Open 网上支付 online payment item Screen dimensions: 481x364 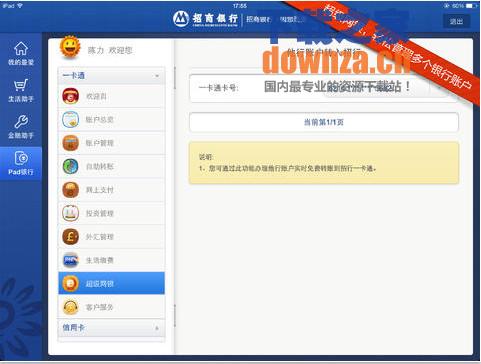(x=111, y=190)
